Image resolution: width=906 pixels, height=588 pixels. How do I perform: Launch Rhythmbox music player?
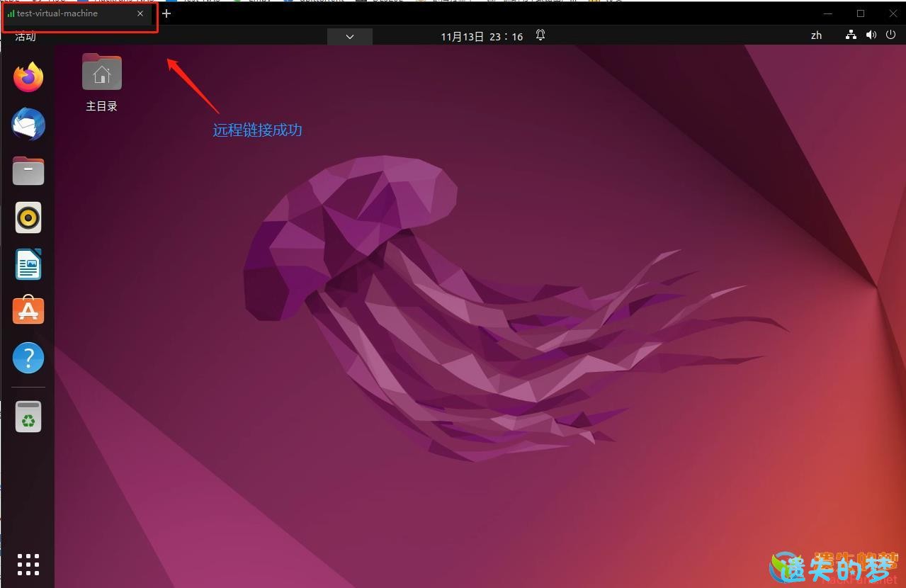(x=28, y=217)
